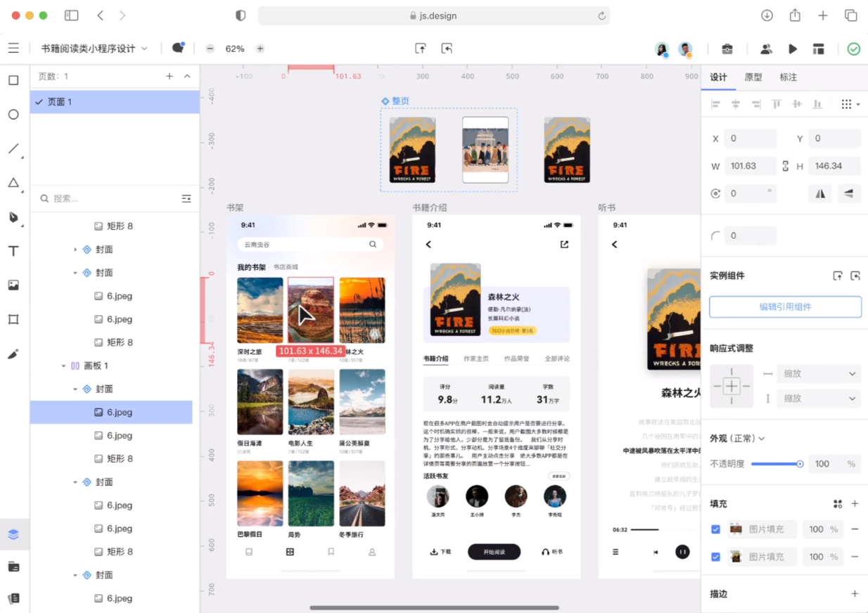Viewport: 868px width, 613px height.
Task: Click the layer search field
Action: coord(106,199)
